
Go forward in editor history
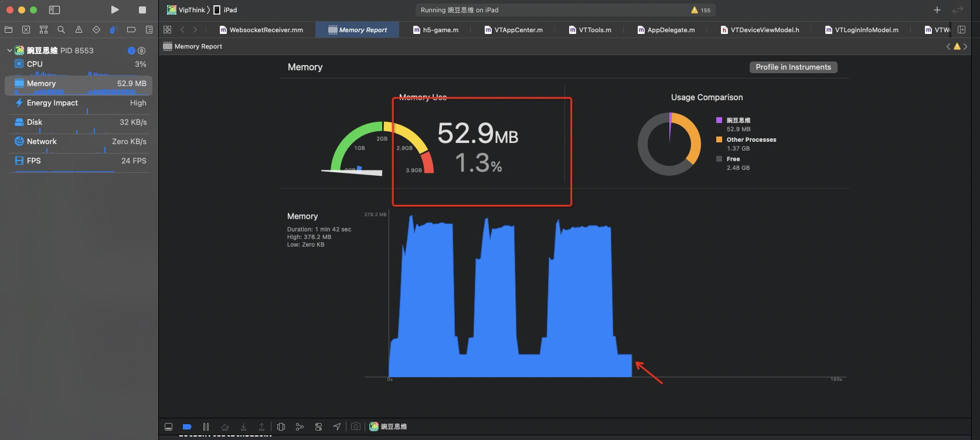tap(195, 29)
